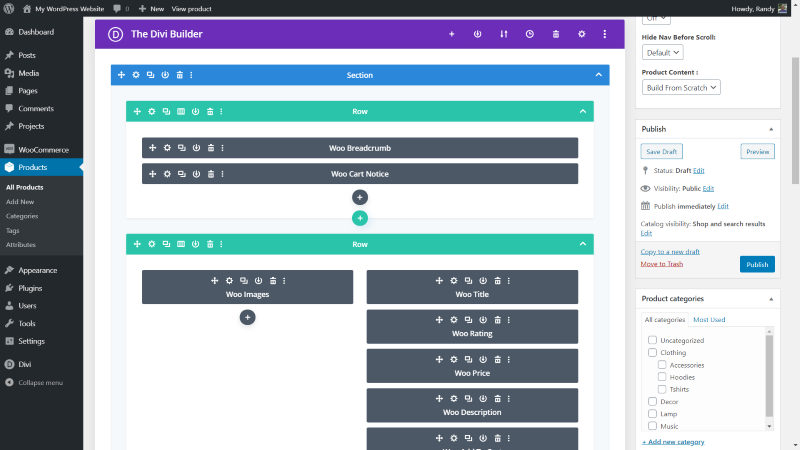Click the Preview button
The width and height of the screenshot is (800, 450).
coord(757,152)
